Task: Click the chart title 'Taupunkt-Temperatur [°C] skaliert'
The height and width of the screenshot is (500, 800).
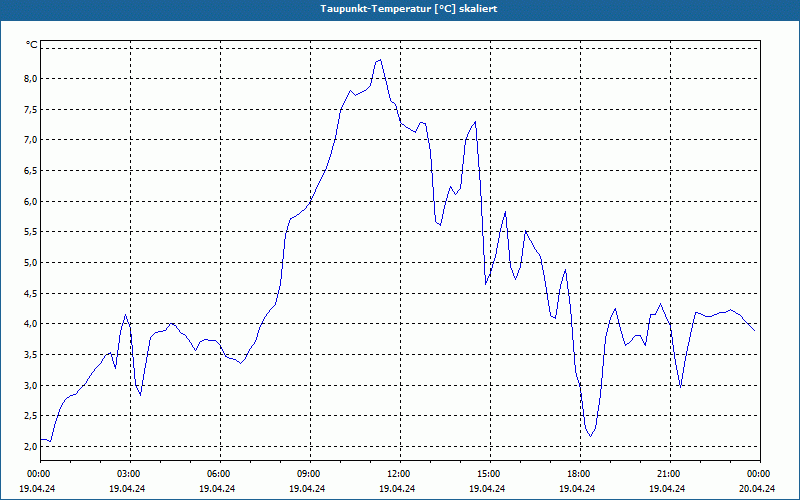Action: 409,9
